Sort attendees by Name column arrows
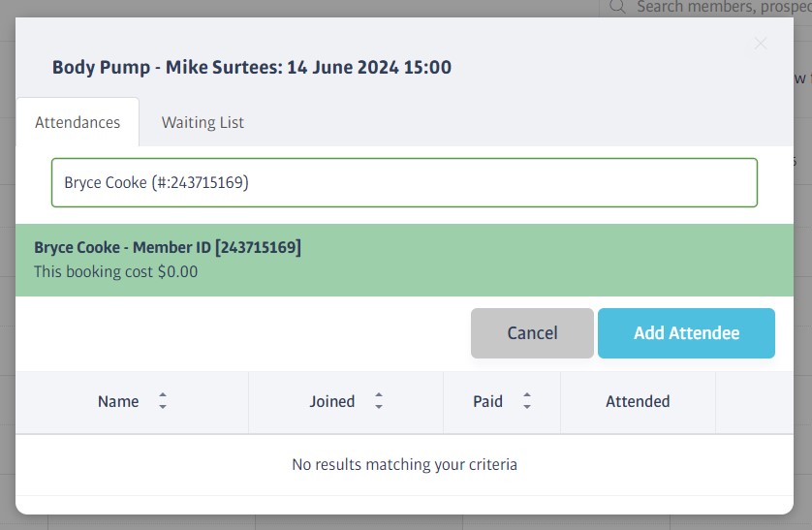Viewport: 812px width, 530px height. [163, 401]
